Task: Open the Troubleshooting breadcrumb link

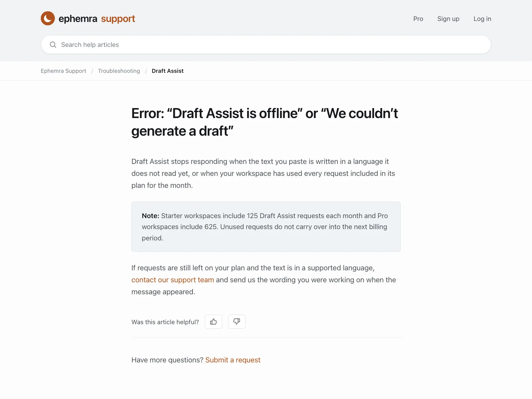Action: [x=119, y=71]
